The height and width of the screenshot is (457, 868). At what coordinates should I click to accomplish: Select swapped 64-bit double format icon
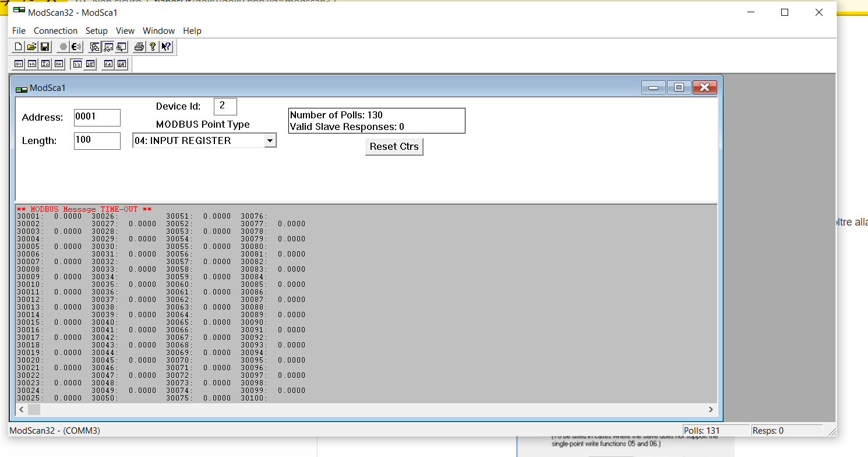[121, 64]
